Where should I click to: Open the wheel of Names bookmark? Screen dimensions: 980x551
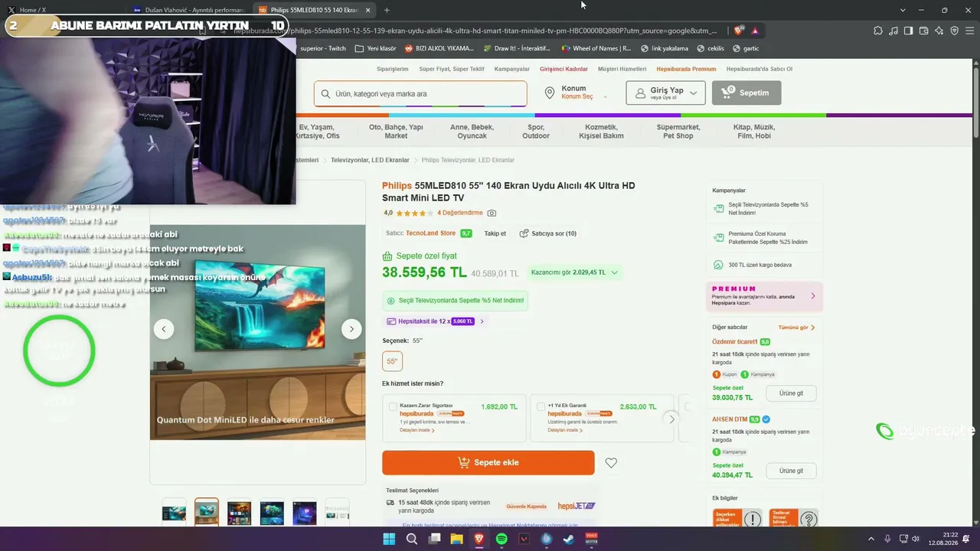tap(596, 48)
